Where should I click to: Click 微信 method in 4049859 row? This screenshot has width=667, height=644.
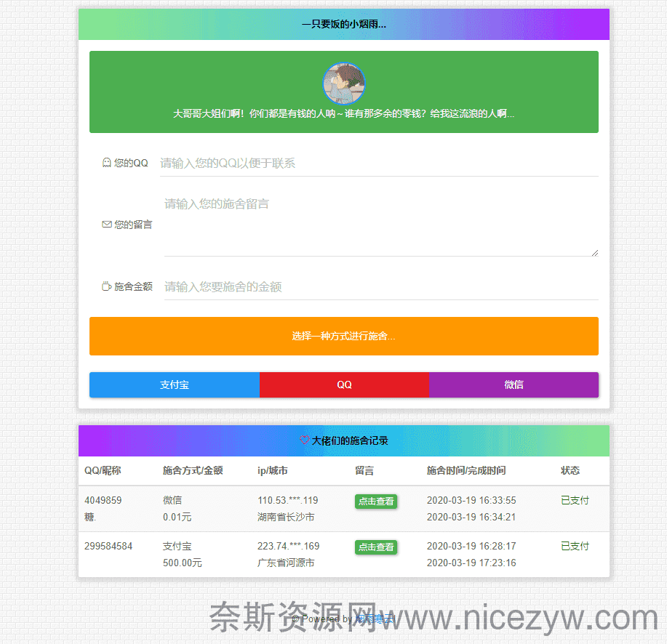pos(172,500)
